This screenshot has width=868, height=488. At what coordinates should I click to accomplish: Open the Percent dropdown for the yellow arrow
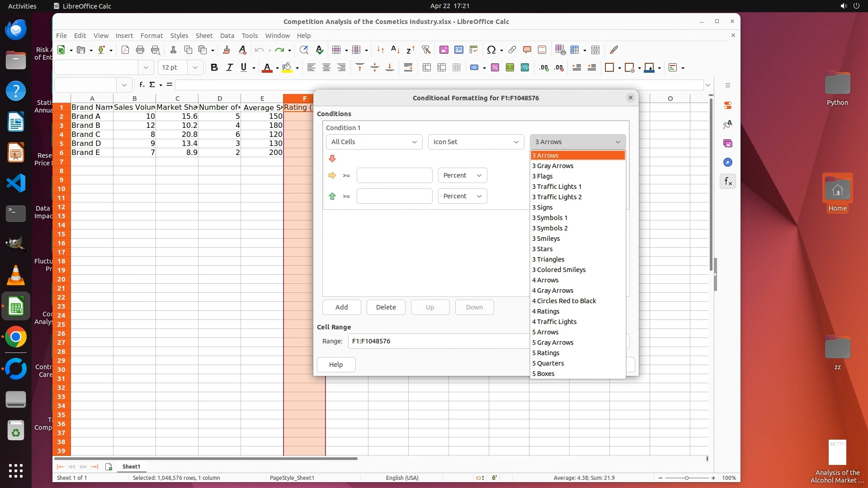462,175
